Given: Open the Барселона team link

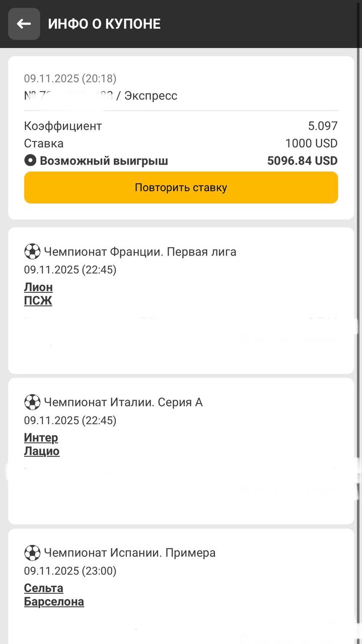Looking at the screenshot, I should 54,602.
